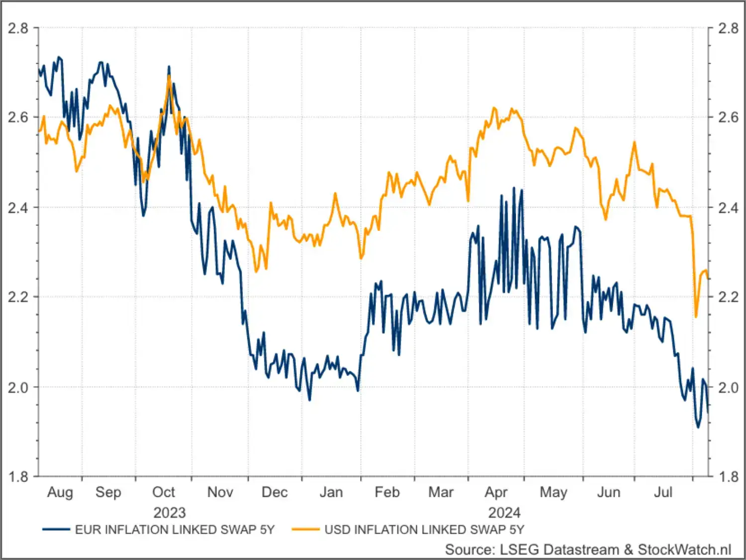This screenshot has width=746, height=560.
Task: Click the 2.6 value on the right axis
Action: coord(728,117)
